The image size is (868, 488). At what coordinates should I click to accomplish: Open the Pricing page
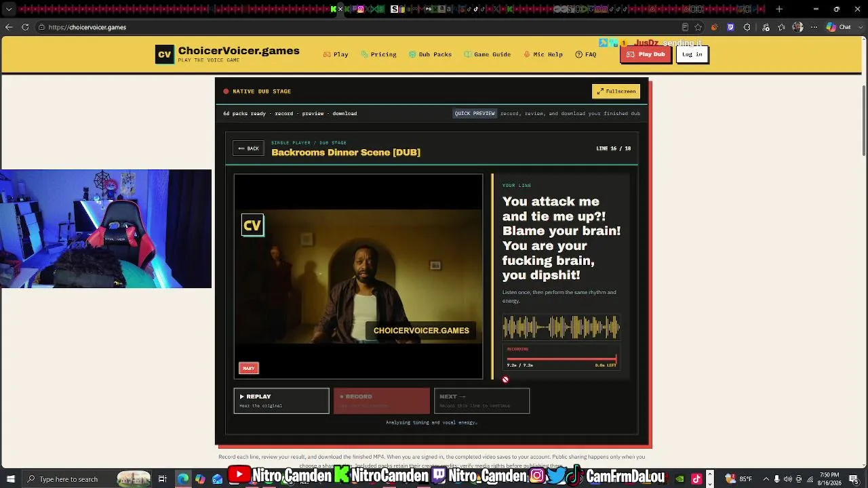tap(378, 54)
